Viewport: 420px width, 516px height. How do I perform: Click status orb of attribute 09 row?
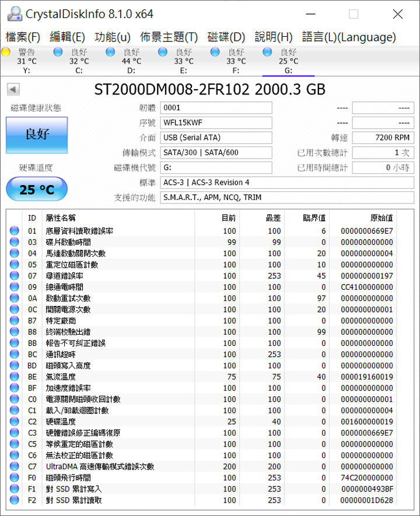tap(15, 287)
